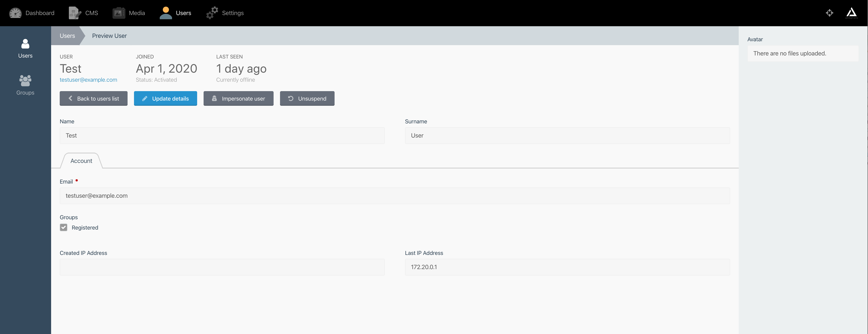The image size is (868, 334).
Task: Uncheck the Registered groups checkbox
Action: click(63, 227)
